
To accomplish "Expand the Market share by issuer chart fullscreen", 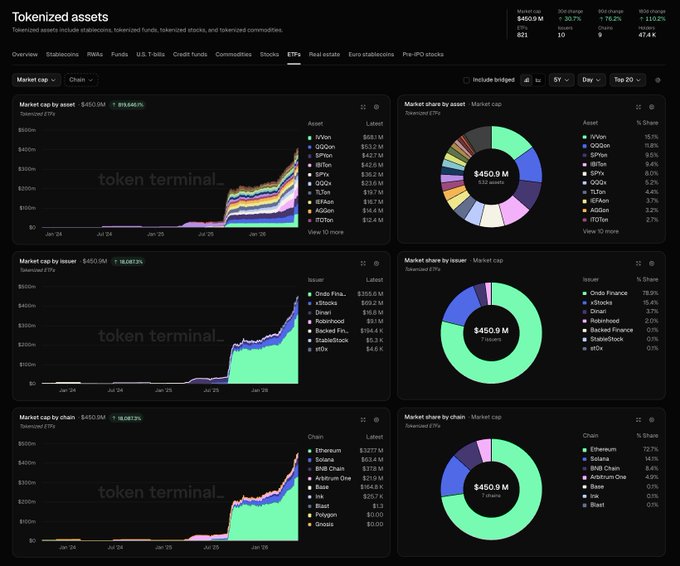I will pos(638,263).
